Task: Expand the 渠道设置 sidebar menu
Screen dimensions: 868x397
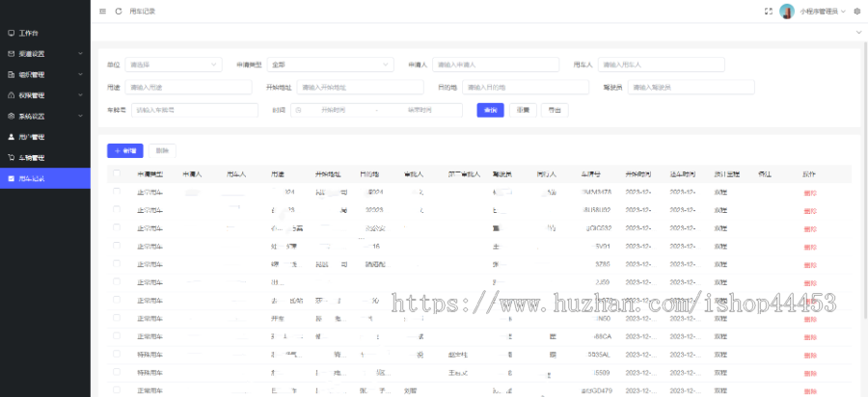Action: pos(44,54)
